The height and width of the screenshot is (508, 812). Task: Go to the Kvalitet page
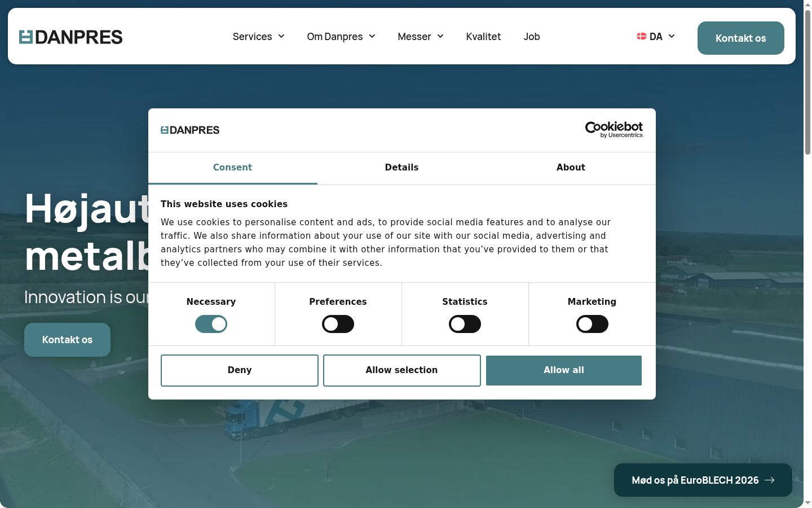[483, 37]
